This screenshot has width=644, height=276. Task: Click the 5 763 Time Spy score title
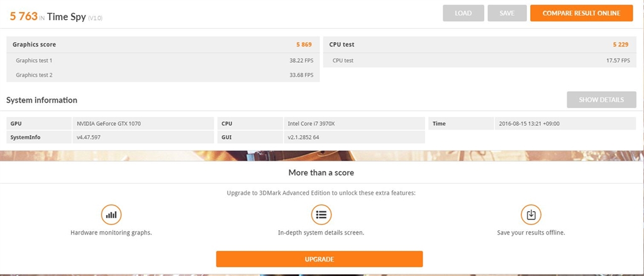55,17
